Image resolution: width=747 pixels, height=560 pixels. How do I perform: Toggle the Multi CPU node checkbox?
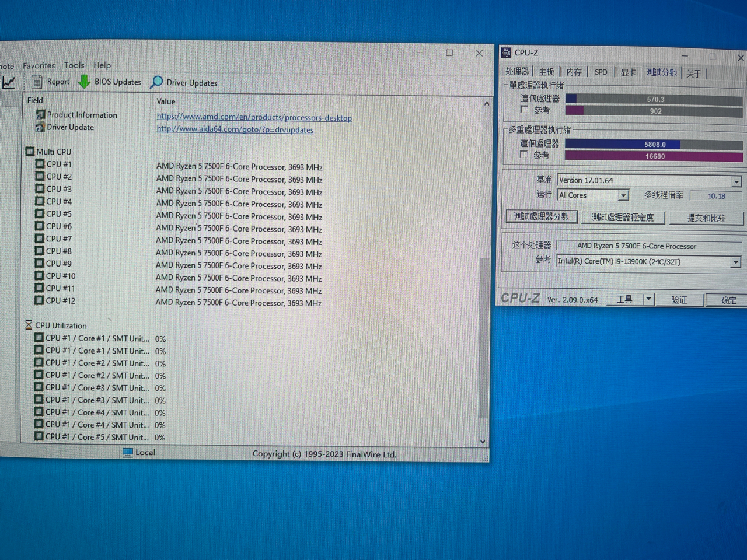30,151
